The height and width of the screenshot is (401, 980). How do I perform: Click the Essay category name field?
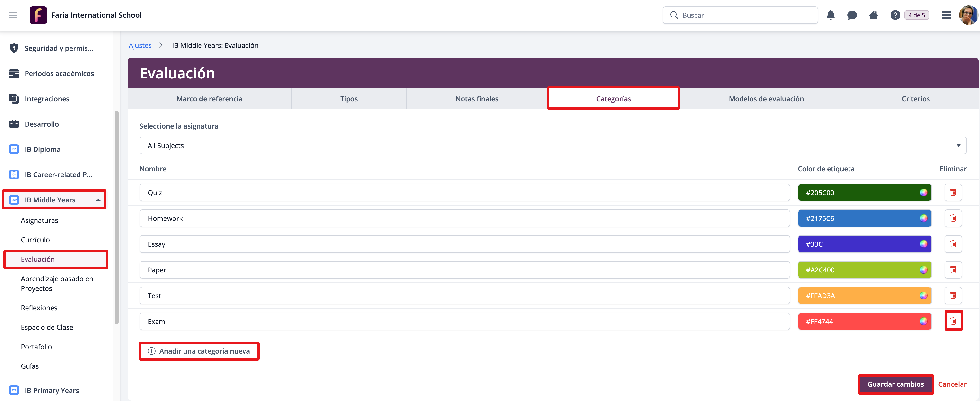pos(464,244)
